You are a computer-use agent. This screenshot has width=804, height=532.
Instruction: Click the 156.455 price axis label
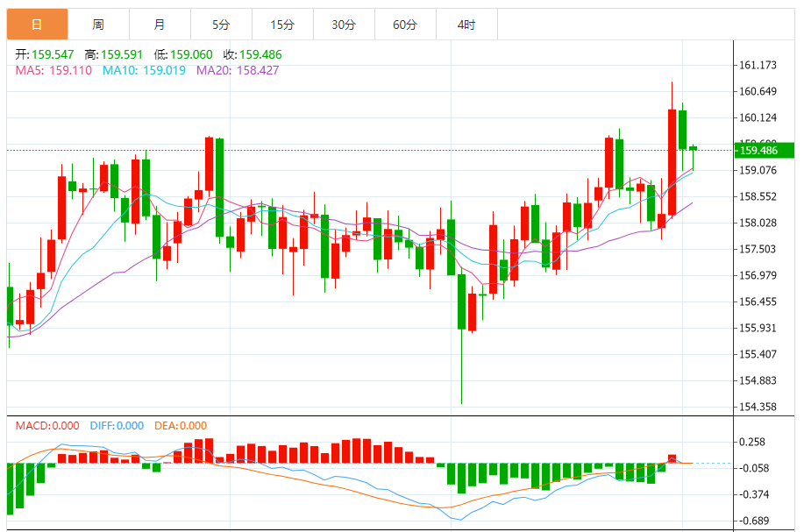pos(758,301)
